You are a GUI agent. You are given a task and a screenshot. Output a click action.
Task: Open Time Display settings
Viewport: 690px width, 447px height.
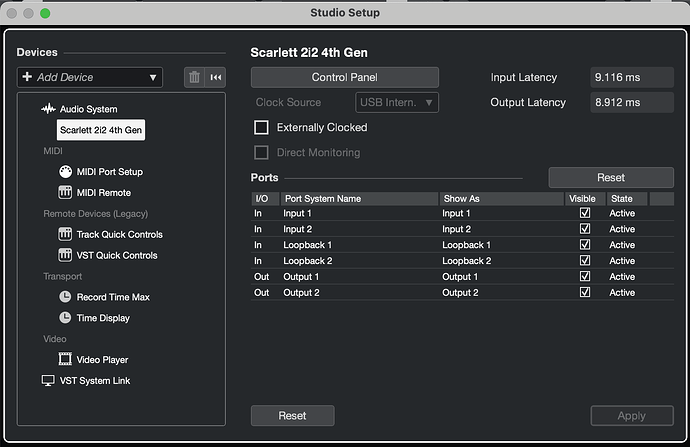[103, 318]
